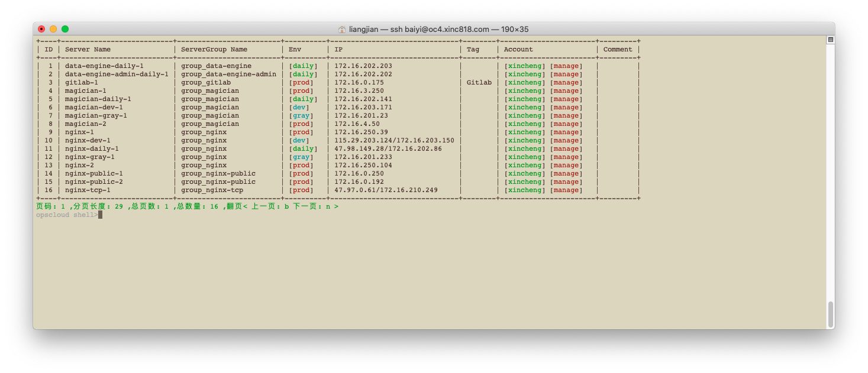Screen dimensions: 868x373
Task: Click the 'Account' column header
Action: (x=518, y=50)
